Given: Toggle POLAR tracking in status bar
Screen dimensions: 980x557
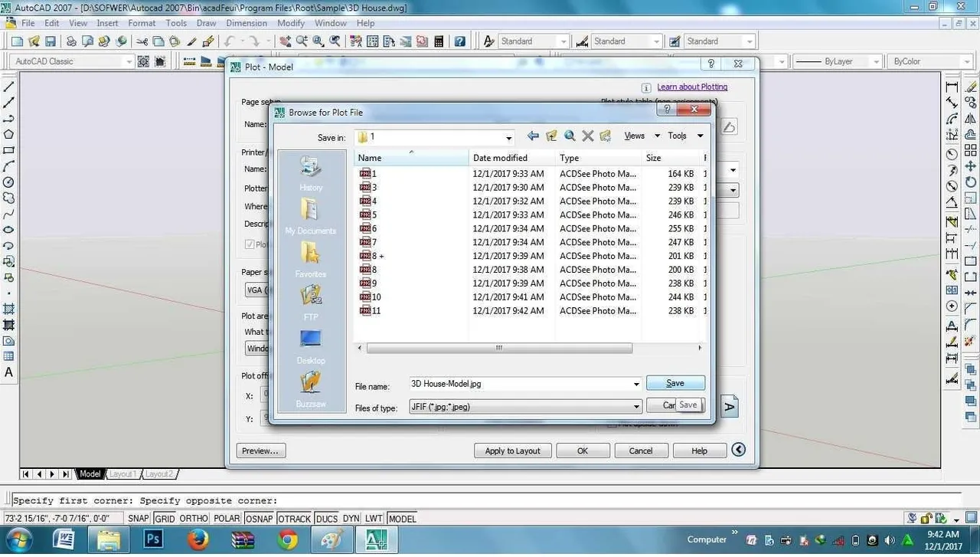Looking at the screenshot, I should pyautogui.click(x=227, y=519).
